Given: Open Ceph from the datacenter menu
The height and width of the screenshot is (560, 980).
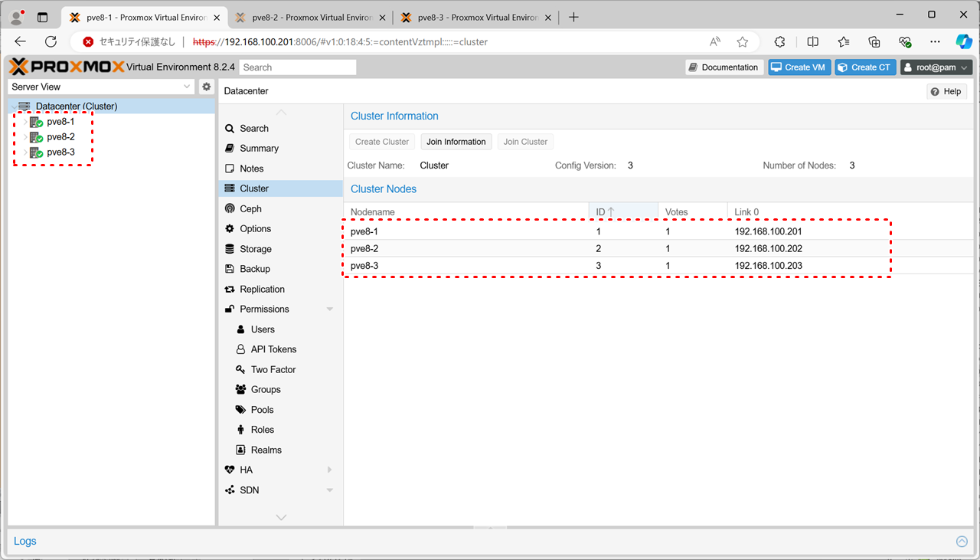Looking at the screenshot, I should pos(250,208).
